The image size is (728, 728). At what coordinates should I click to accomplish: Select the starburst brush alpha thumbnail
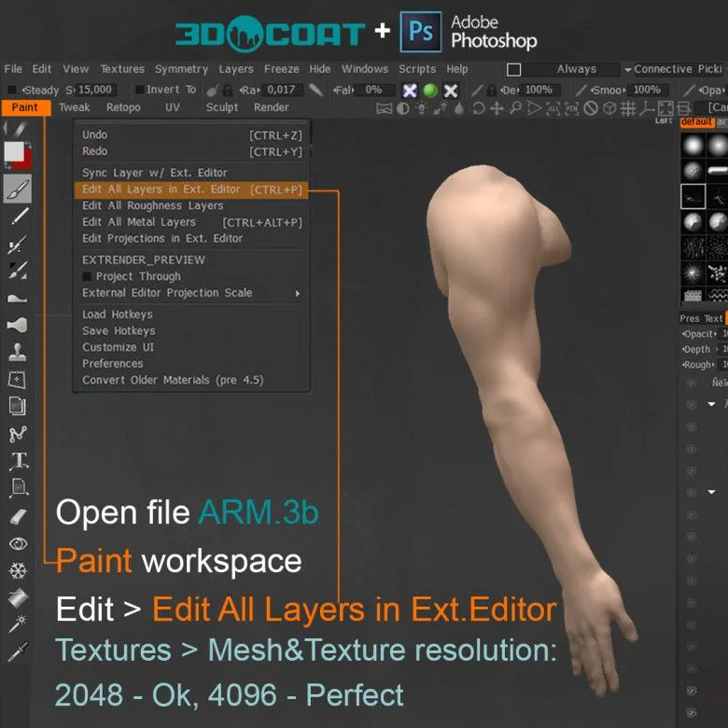tap(693, 273)
